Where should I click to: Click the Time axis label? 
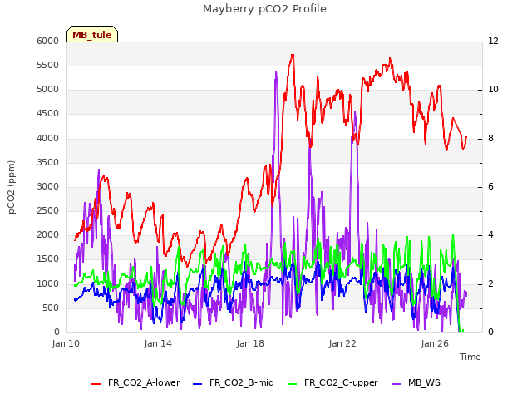[x=470, y=357]
